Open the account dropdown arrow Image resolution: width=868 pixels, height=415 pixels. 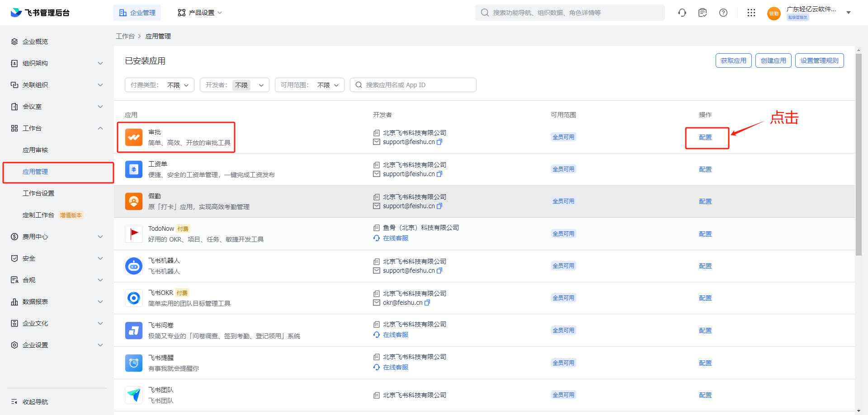849,13
